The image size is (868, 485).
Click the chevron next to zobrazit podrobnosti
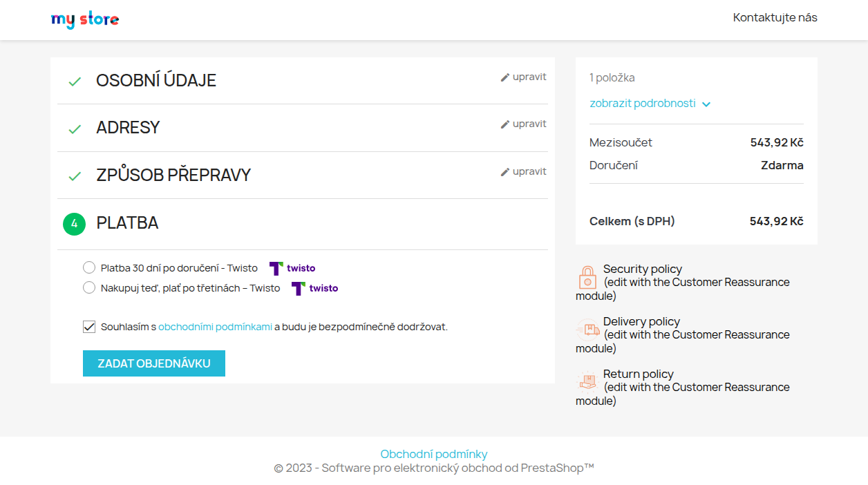click(x=706, y=104)
